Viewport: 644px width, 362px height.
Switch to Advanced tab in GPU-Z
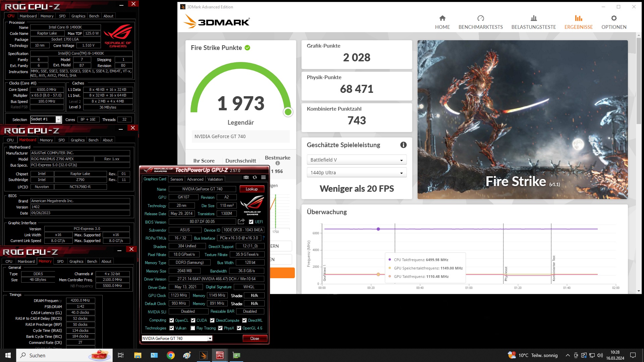(x=195, y=179)
